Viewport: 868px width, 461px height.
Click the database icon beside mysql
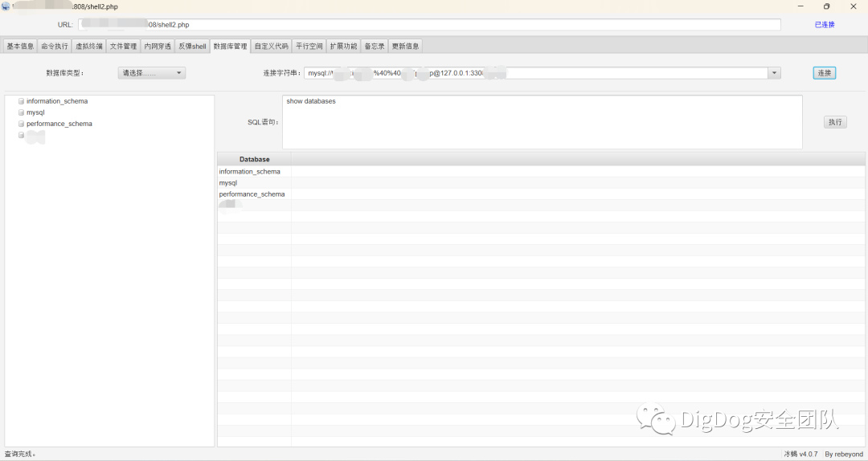[21, 112]
